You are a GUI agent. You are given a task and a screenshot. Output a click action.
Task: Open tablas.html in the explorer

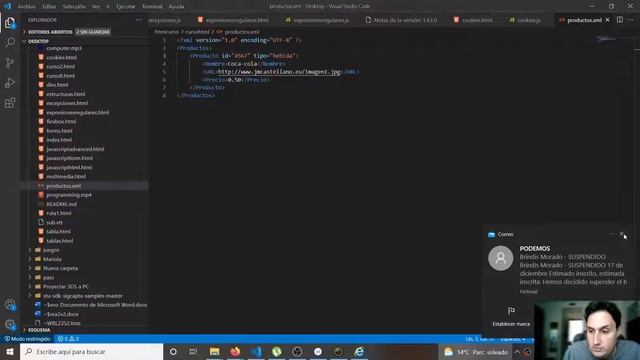[x=60, y=241]
